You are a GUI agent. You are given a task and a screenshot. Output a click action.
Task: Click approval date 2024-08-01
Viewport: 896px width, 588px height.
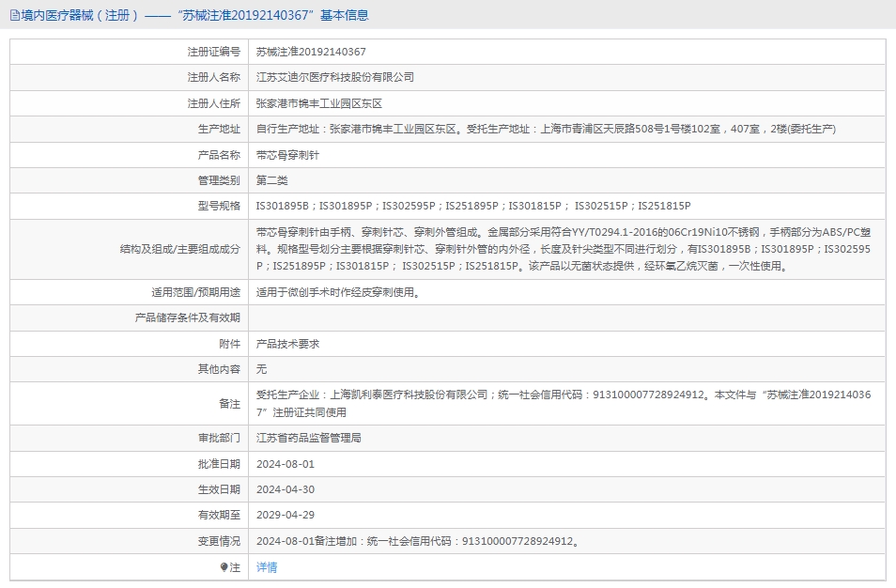click(286, 464)
